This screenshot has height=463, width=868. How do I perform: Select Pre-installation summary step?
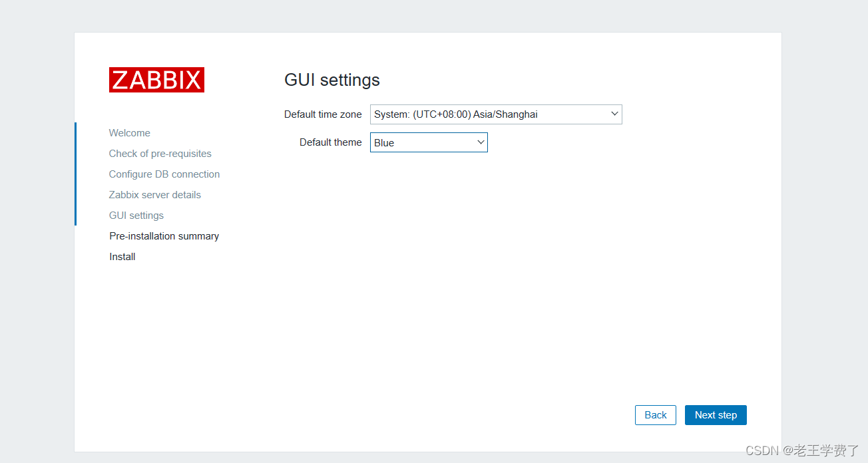pos(164,236)
